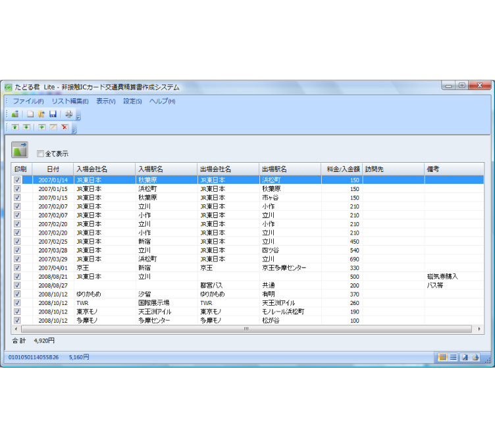Click the 5,160円 balance in status bar
This screenshot has width=495, height=448.
[x=79, y=357]
